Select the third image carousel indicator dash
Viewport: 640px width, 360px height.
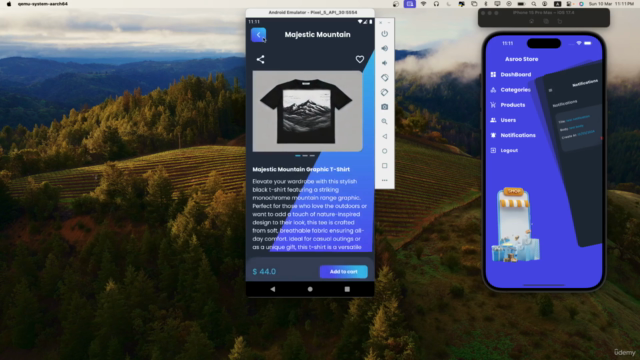point(312,156)
